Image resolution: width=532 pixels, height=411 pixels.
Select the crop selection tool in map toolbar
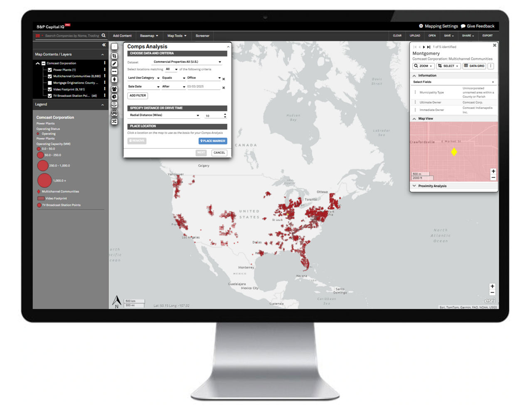coord(114,56)
